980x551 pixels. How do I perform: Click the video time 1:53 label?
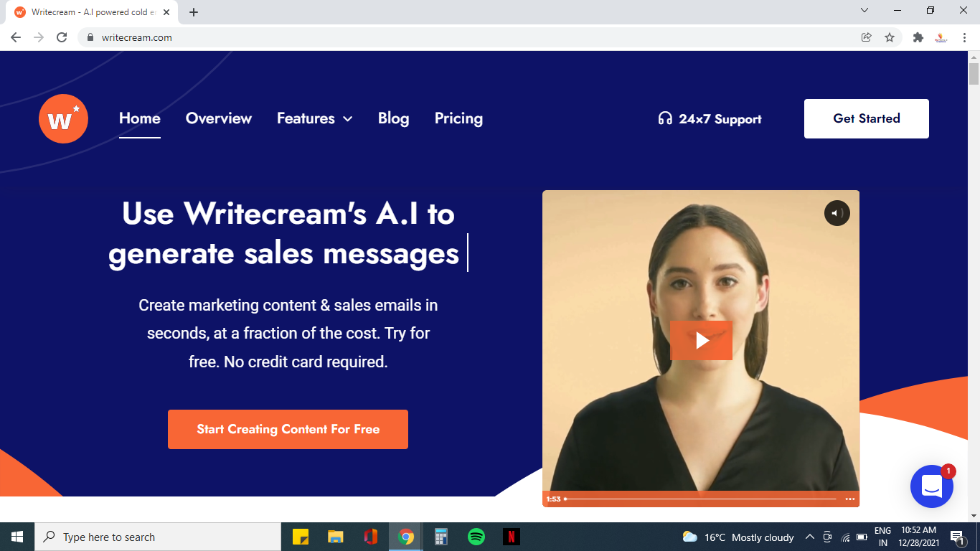[553, 499]
